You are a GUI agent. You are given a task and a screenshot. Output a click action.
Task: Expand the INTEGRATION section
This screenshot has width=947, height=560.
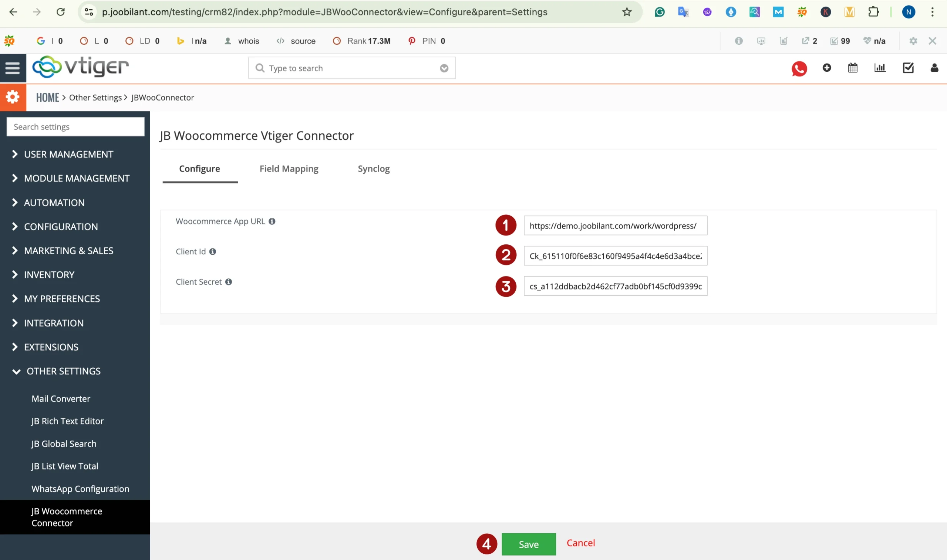click(54, 323)
